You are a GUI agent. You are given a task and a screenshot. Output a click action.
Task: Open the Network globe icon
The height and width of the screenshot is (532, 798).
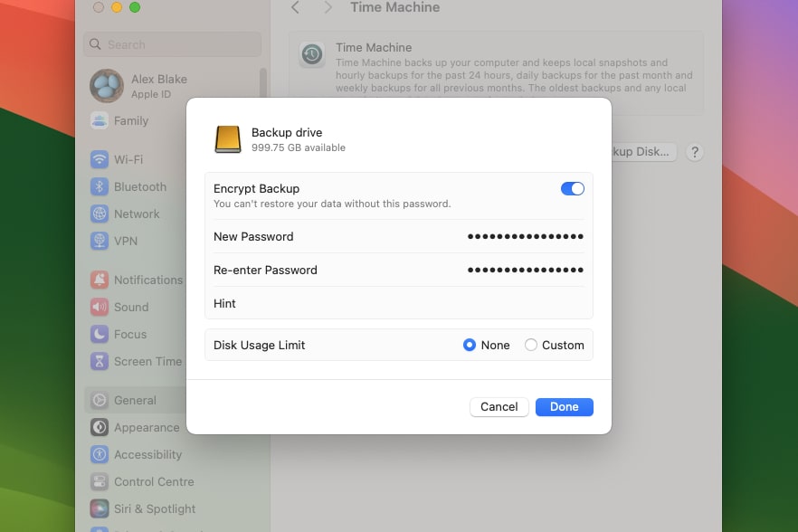100,214
